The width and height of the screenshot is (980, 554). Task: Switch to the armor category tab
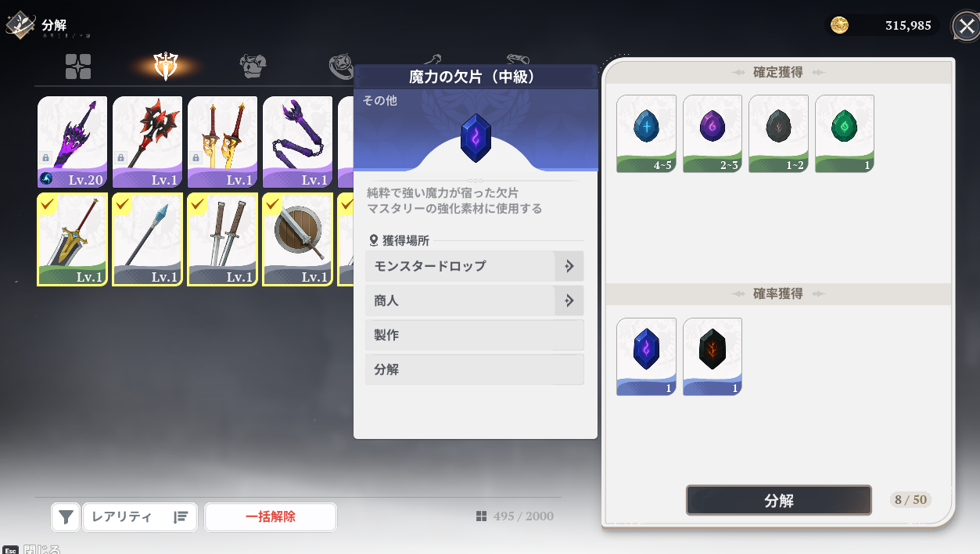(253, 67)
